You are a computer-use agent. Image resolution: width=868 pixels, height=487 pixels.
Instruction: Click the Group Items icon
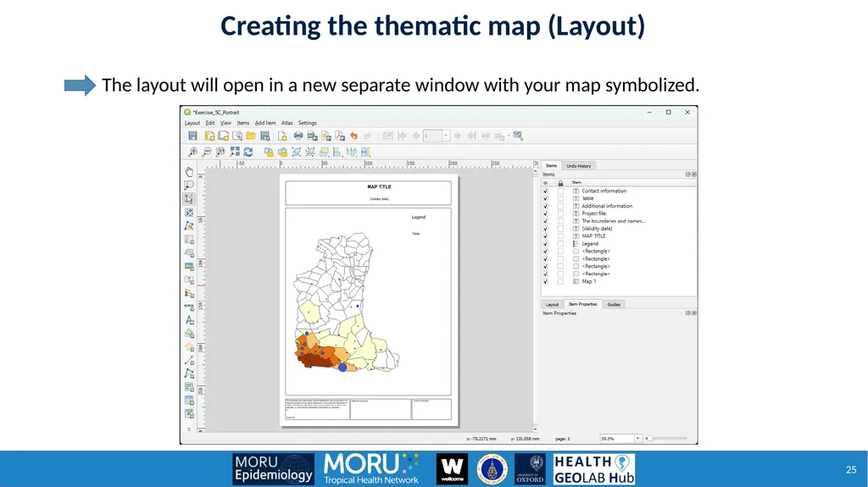[296, 152]
